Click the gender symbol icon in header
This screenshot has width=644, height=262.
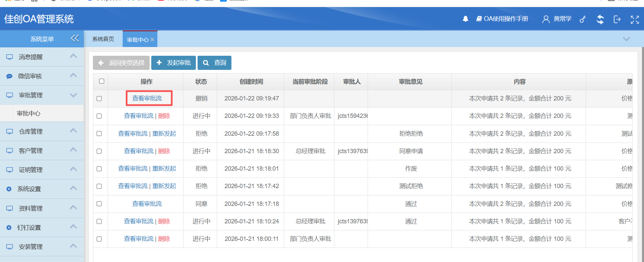pos(583,19)
